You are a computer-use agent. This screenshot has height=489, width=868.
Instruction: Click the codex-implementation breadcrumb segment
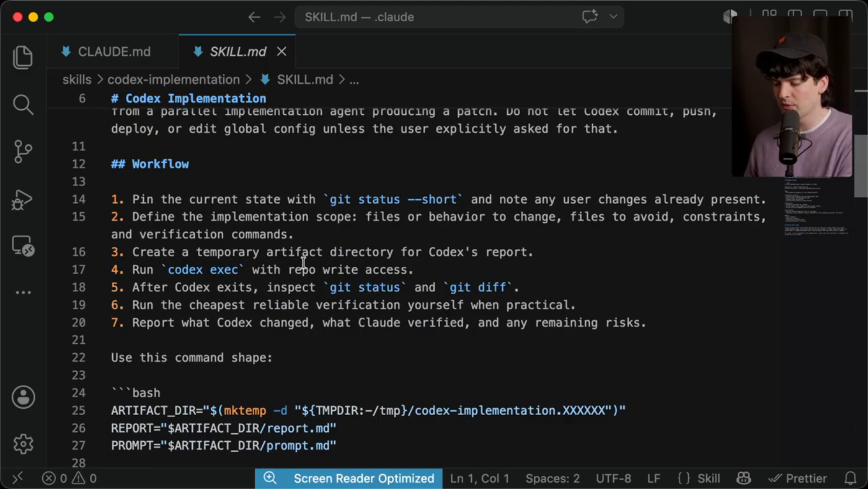(x=174, y=79)
